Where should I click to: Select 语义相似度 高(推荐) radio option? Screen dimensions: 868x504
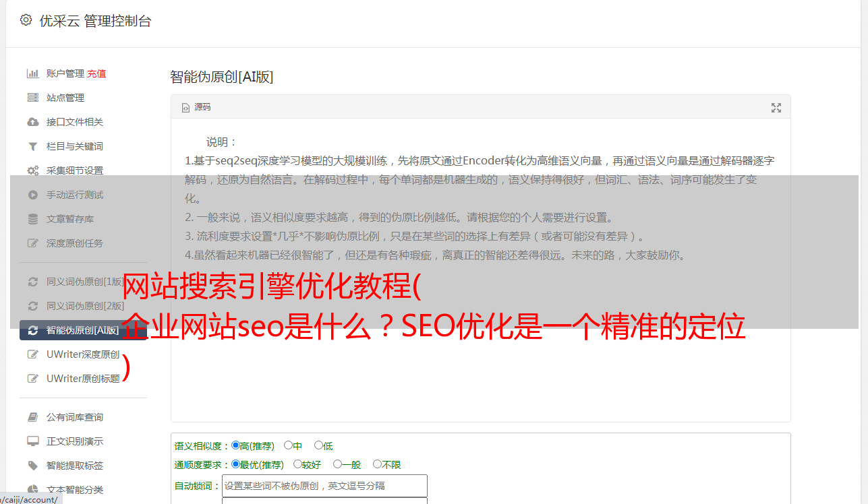[235, 445]
